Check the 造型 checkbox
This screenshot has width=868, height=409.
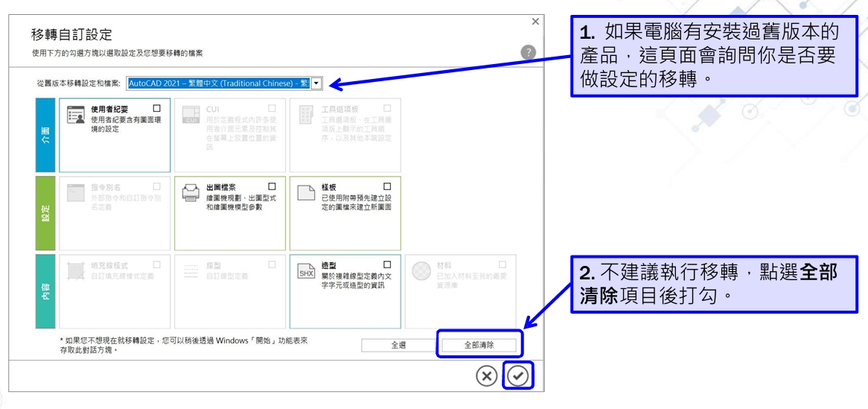click(x=388, y=264)
